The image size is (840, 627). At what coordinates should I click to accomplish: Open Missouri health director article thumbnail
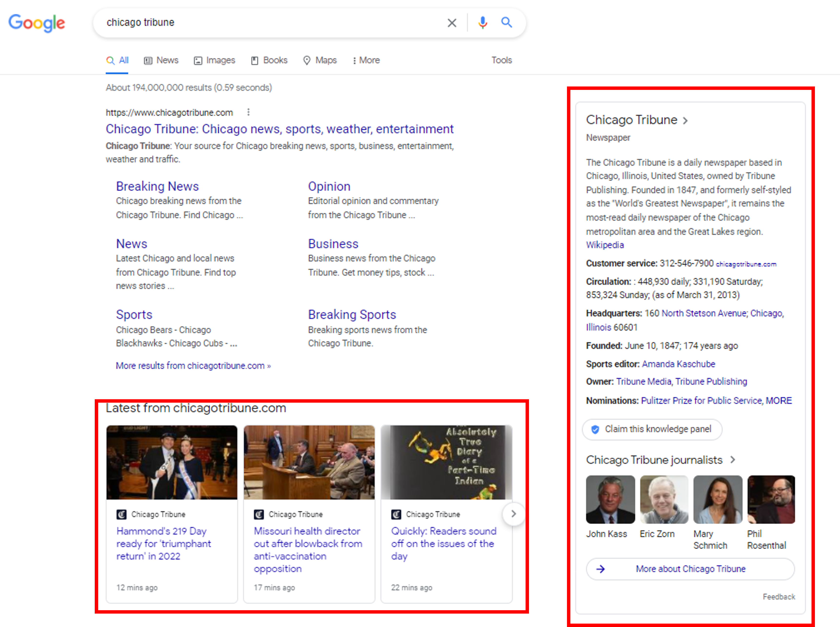(x=309, y=462)
